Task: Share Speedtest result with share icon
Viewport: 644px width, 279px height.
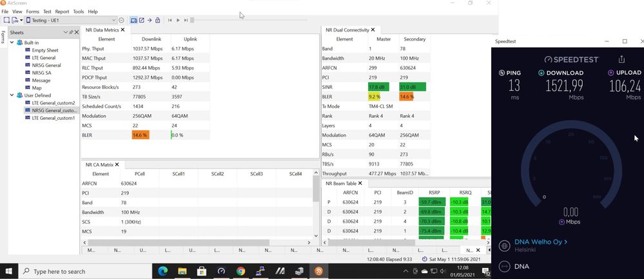Action: click(621, 59)
